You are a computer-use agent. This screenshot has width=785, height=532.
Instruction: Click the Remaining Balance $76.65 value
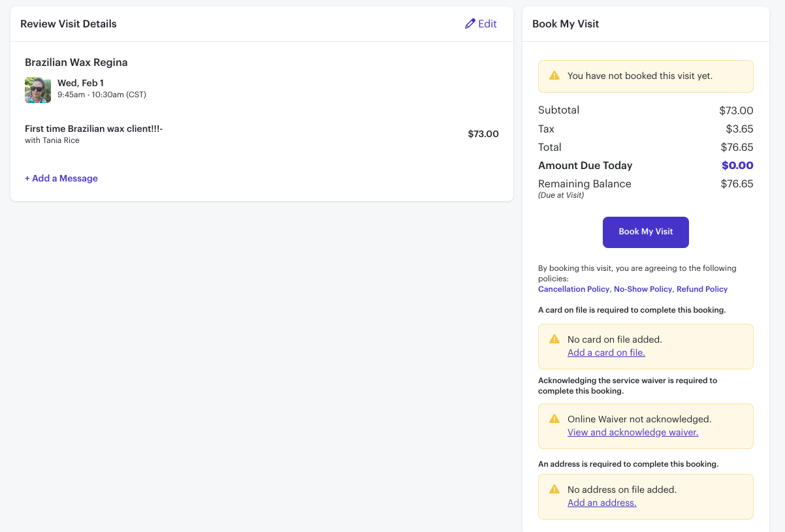pos(737,184)
